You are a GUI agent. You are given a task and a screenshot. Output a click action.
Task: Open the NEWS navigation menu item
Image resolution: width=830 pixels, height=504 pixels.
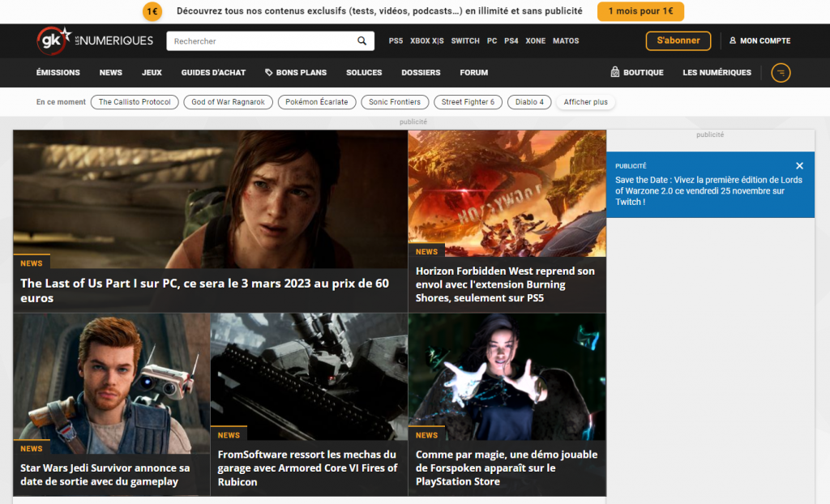click(110, 73)
